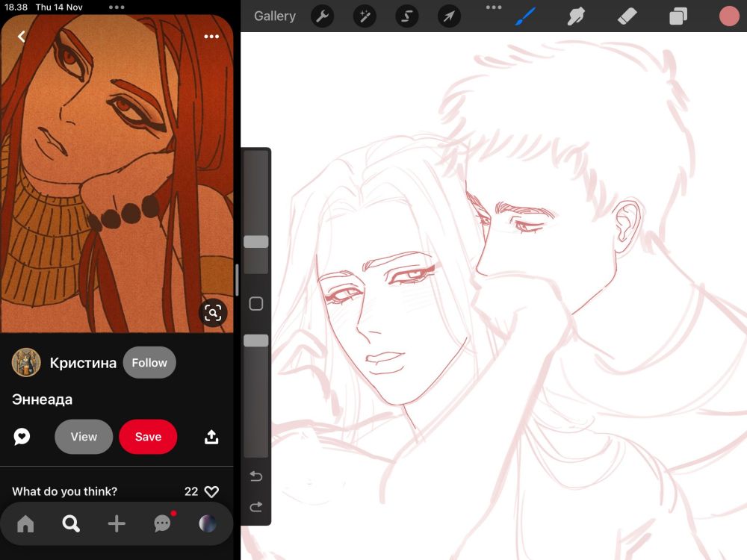Follow Кристина on Pinterest
This screenshot has height=560, width=747.
(149, 362)
